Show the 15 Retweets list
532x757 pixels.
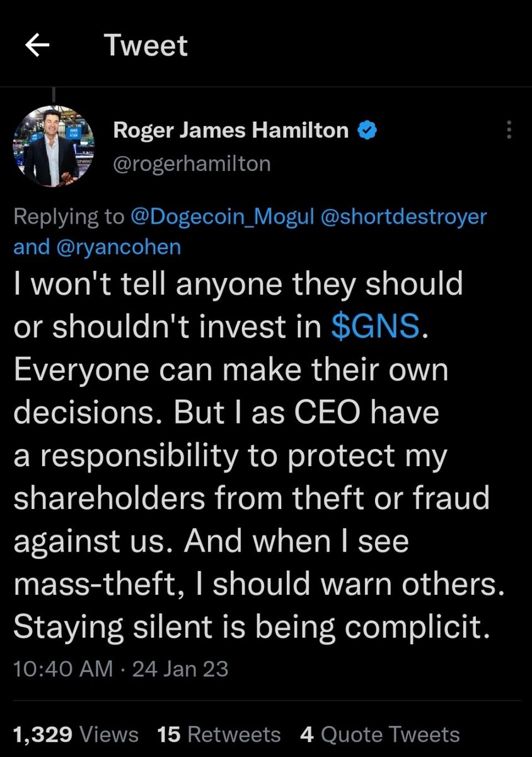(219, 734)
